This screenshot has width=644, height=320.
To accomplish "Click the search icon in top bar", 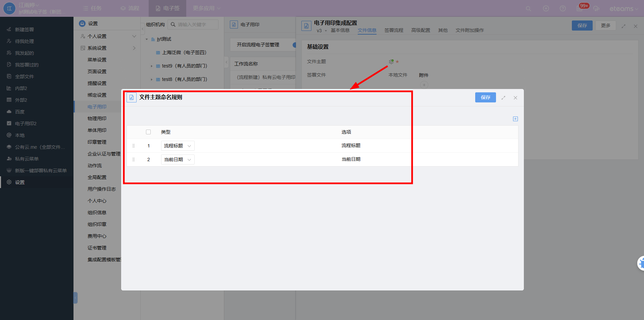I will (x=528, y=9).
